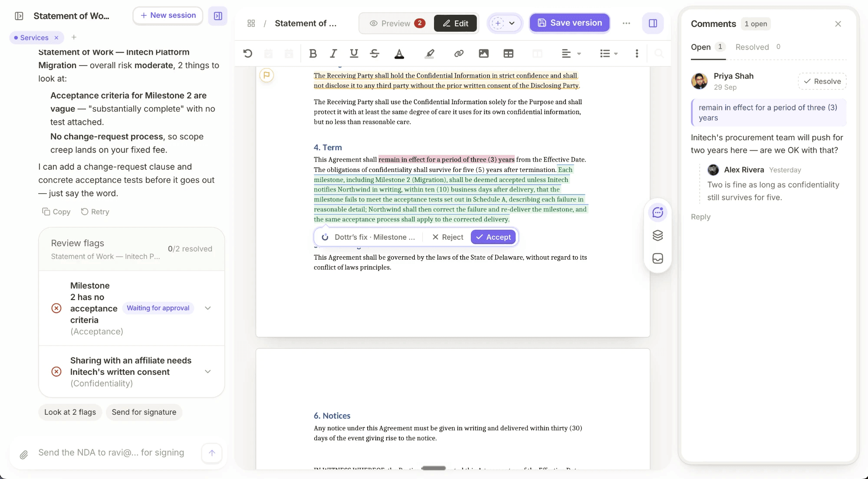
Task: Reject Dottr's fix suggestion
Action: point(447,237)
